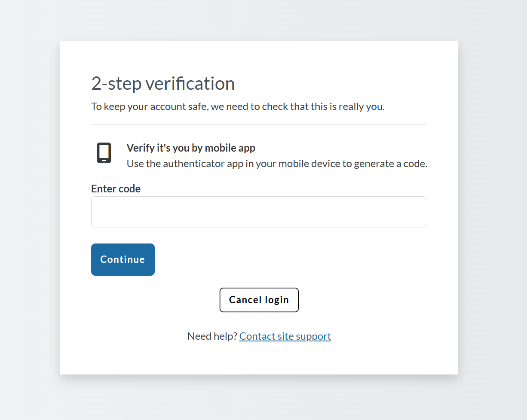Screen dimensions: 527x420
Task: Click the phone symbol beside the verification method
Action: pyautogui.click(x=104, y=153)
